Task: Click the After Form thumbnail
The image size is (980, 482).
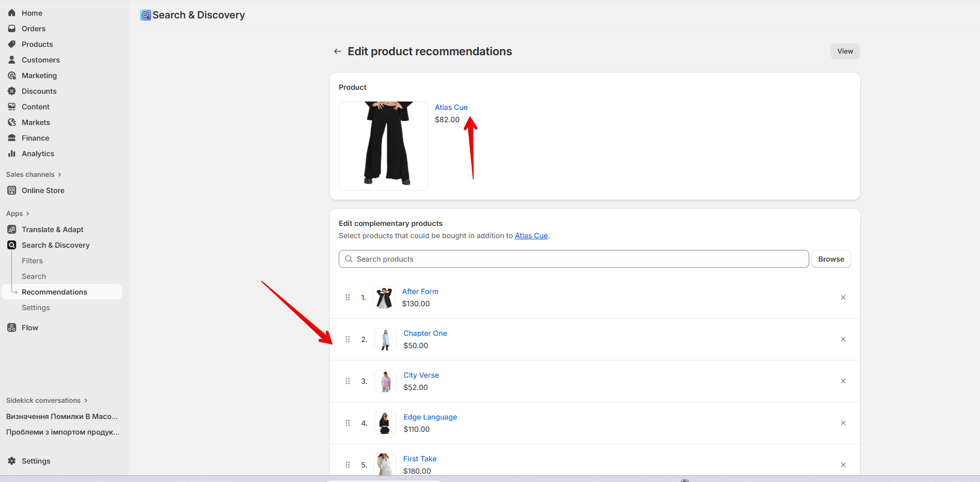Action: click(384, 297)
